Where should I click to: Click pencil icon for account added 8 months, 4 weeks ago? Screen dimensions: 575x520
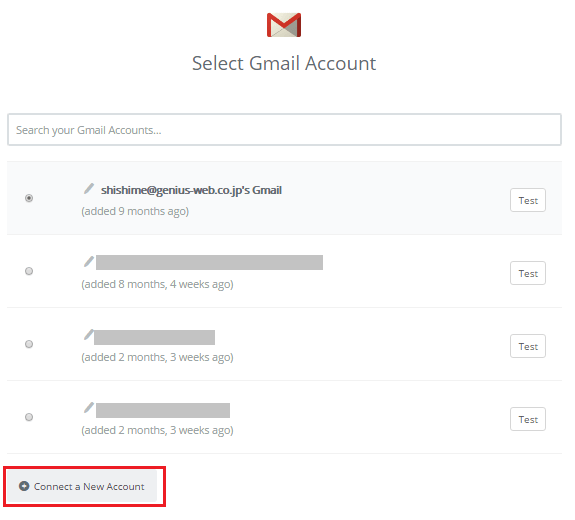pos(89,261)
